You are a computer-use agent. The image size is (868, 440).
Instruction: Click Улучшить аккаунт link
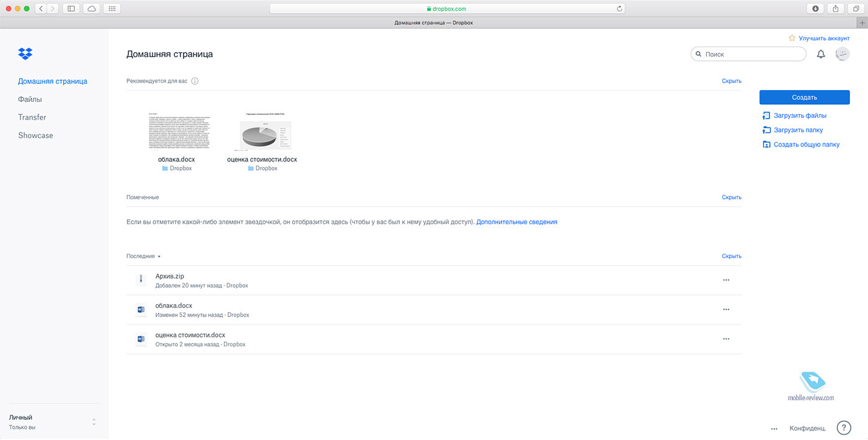[824, 38]
